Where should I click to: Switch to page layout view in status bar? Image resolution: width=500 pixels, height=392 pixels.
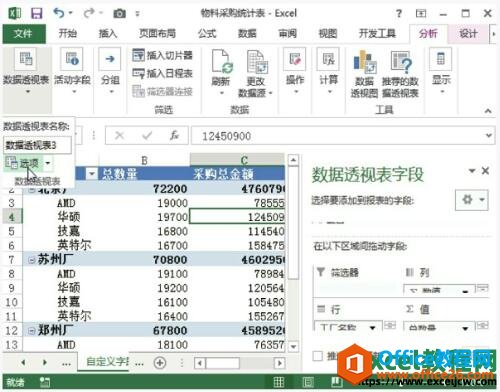coord(308,382)
